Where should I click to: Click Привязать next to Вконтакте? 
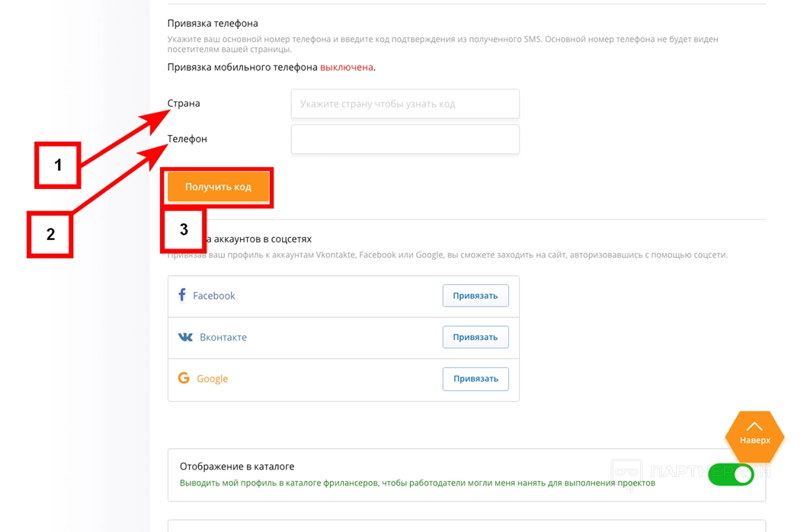(x=475, y=337)
